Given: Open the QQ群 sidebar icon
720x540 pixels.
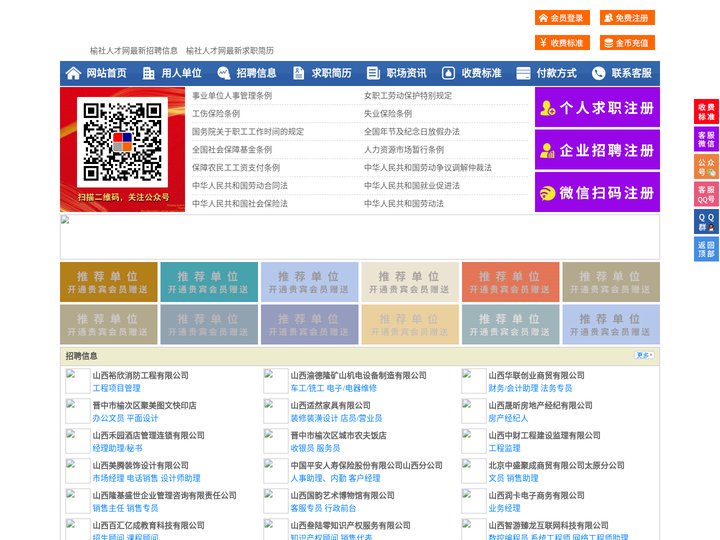Looking at the screenshot, I should pyautogui.click(x=706, y=222).
